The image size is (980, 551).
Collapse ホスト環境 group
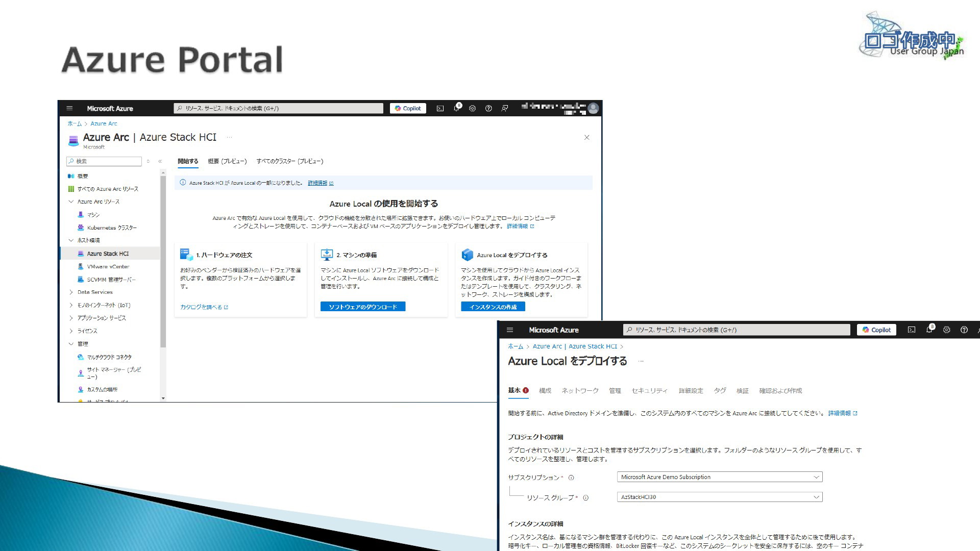[71, 240]
